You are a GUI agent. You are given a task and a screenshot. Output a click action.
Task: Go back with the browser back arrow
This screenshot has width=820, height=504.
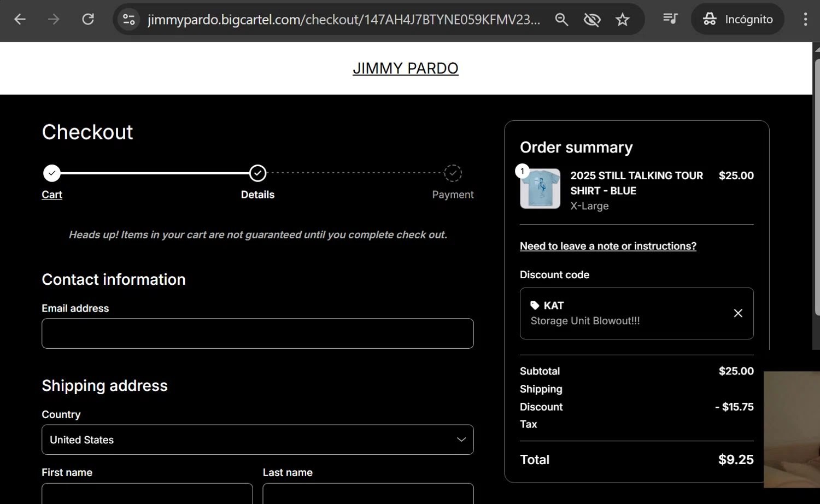point(20,20)
